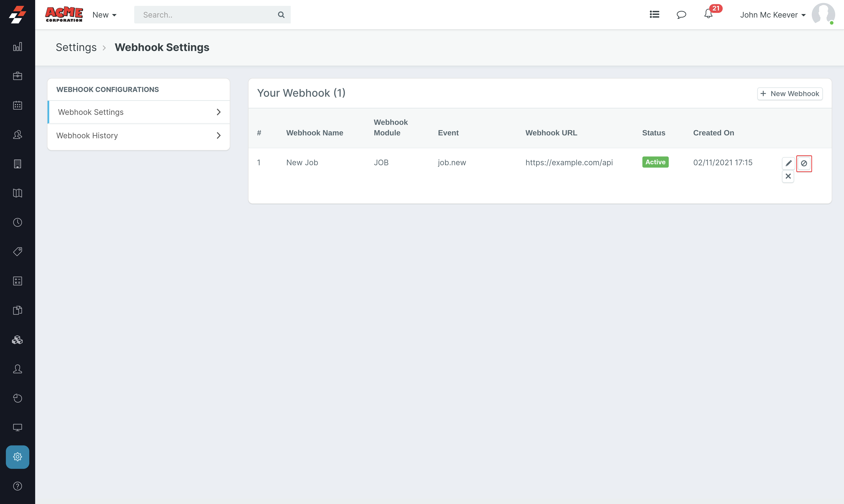Expand Webhook History chevron
Viewport: 844px width, 504px height.
coord(218,136)
